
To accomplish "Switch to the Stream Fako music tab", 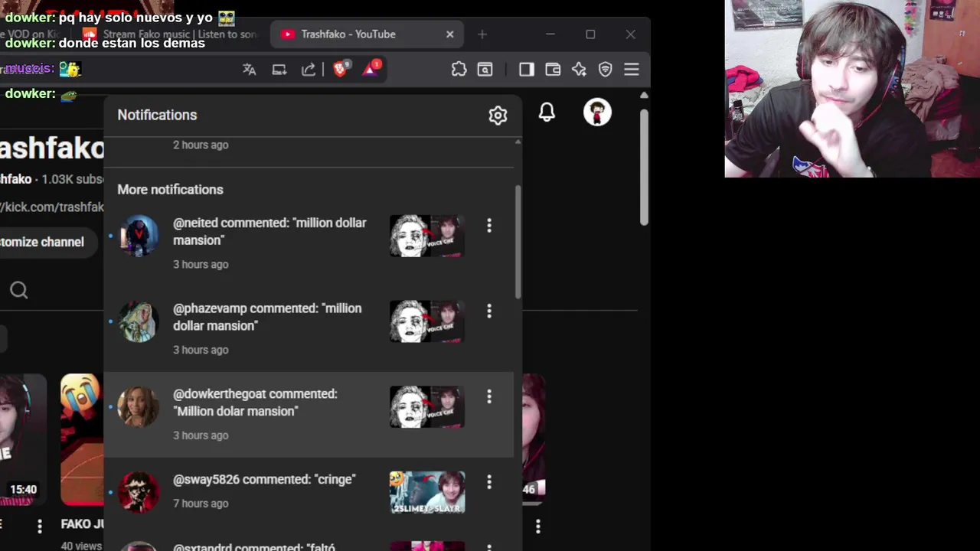I will click(x=170, y=34).
